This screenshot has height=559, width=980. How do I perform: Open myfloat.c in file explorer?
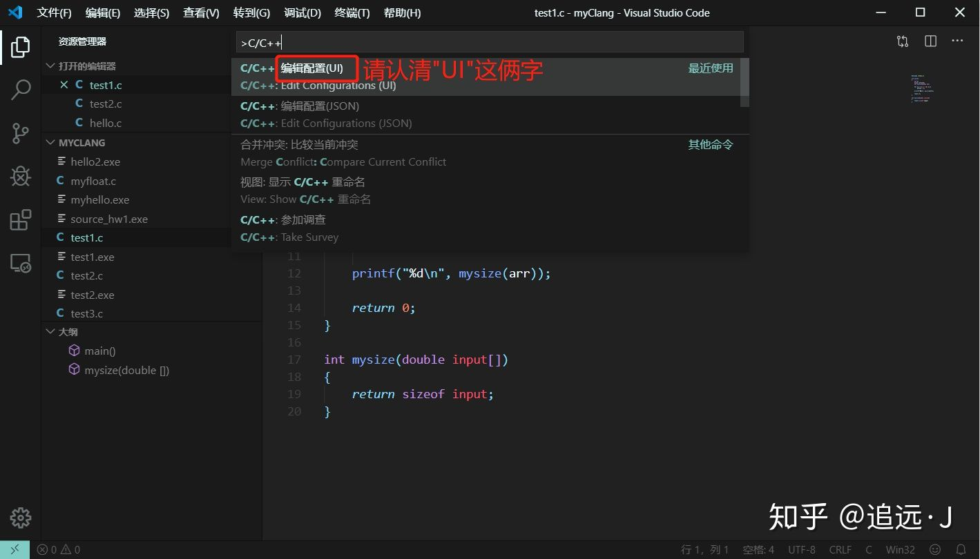(x=93, y=181)
